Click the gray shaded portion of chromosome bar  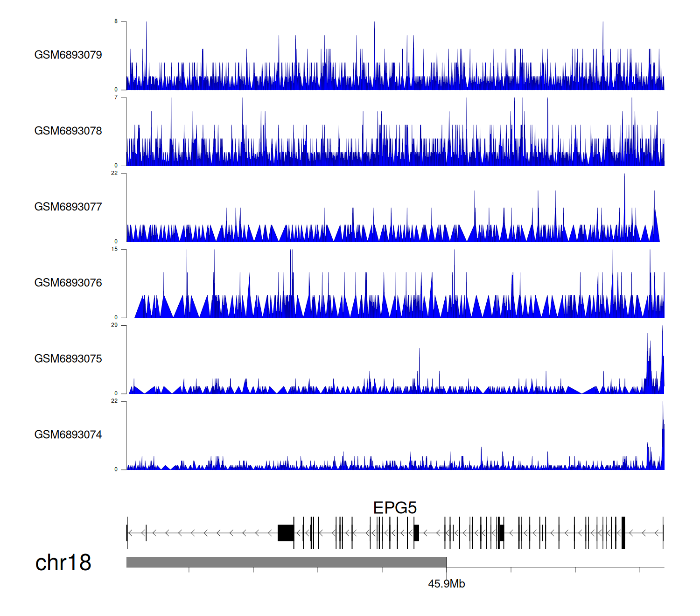(x=286, y=562)
